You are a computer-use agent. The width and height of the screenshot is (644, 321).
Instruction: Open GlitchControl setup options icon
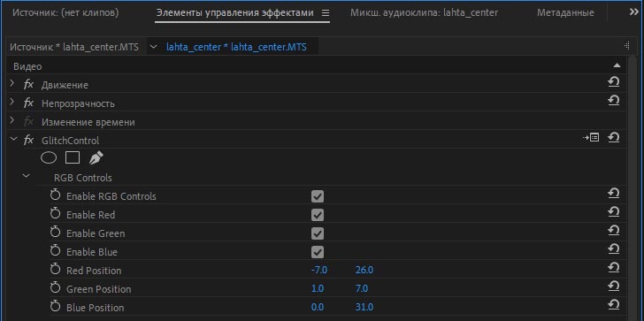(591, 138)
